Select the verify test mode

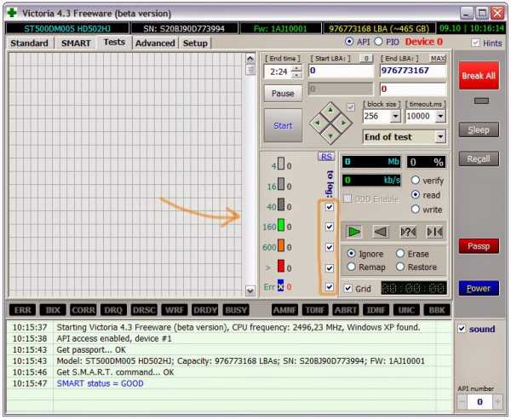click(416, 180)
